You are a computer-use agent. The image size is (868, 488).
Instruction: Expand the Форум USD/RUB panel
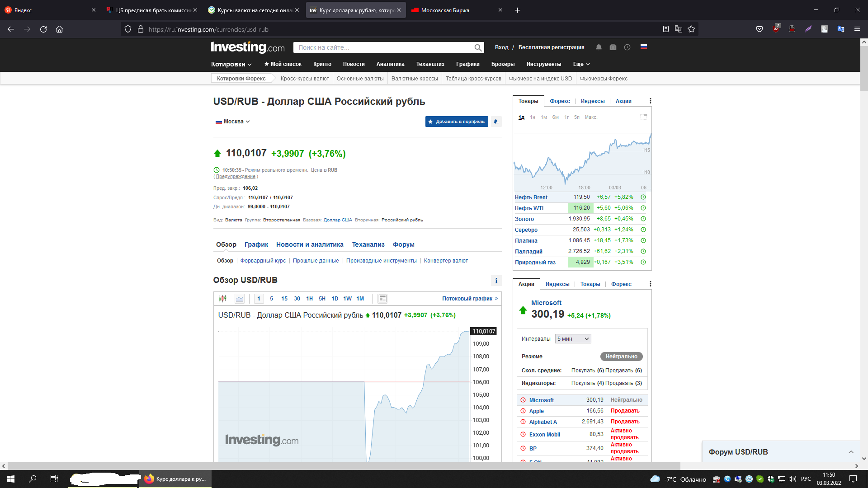point(781,452)
